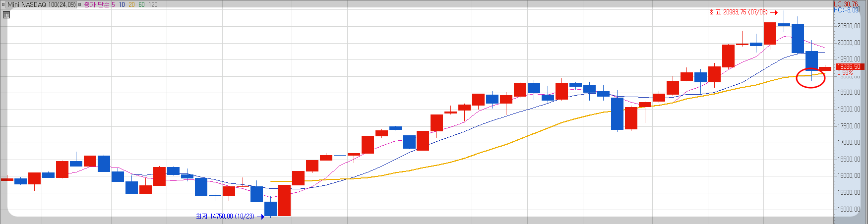Viewport: 868px width, 224px height.
Task: Click the 15500,00 price axis label
Action: click(849, 193)
